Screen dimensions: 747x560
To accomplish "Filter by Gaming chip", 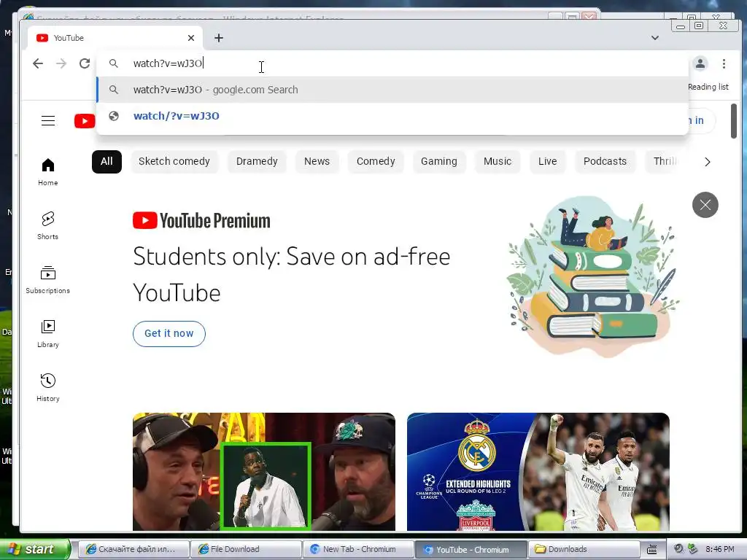I will [438, 161].
